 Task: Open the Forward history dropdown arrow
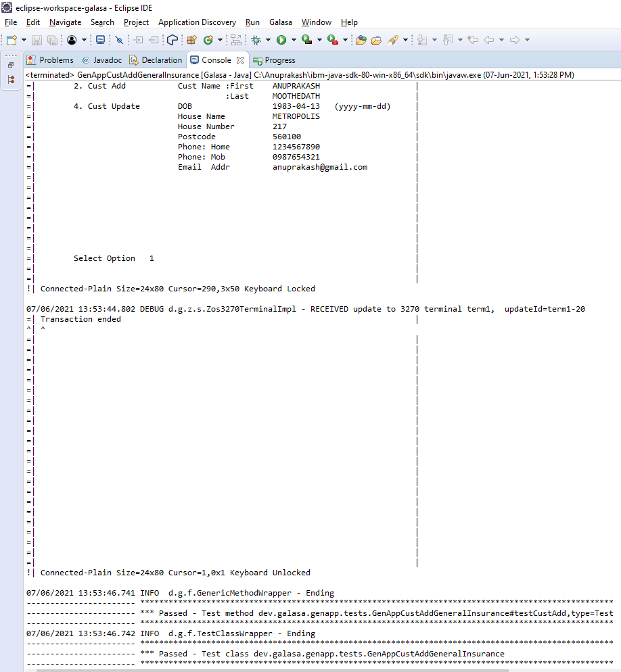tap(527, 40)
